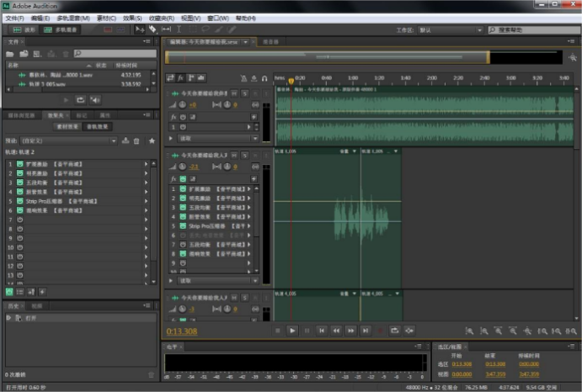Open editor session name dropdown arrow

pos(245,42)
